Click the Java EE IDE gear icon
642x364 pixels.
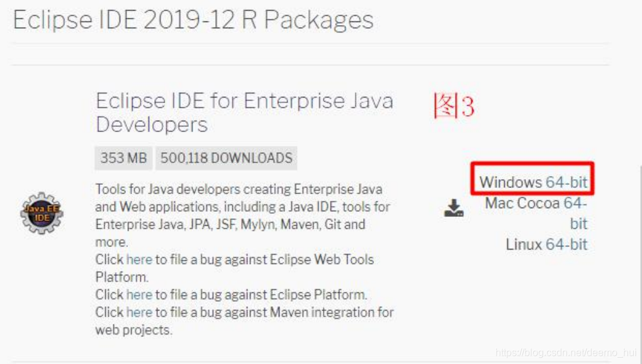tap(42, 213)
